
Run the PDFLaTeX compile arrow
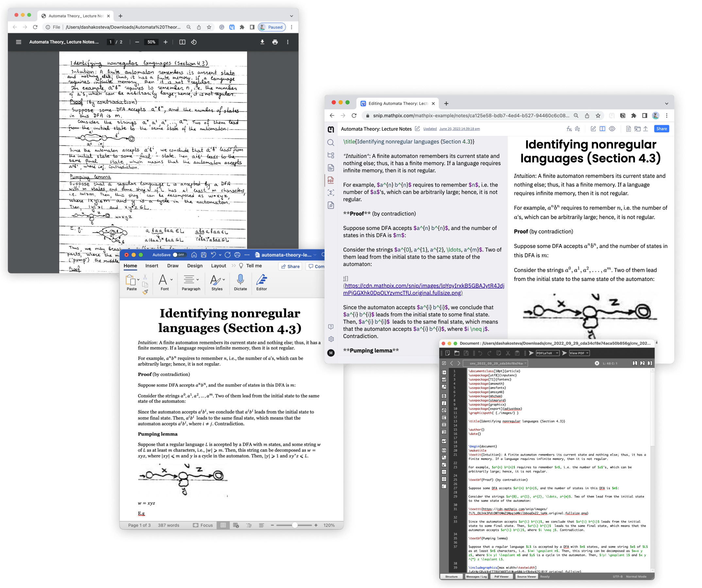[531, 353]
